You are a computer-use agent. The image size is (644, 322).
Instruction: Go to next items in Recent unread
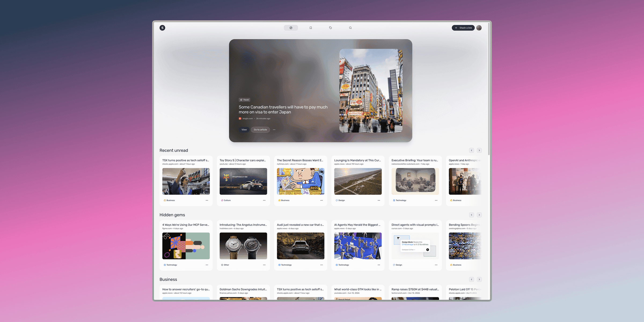pos(479,151)
